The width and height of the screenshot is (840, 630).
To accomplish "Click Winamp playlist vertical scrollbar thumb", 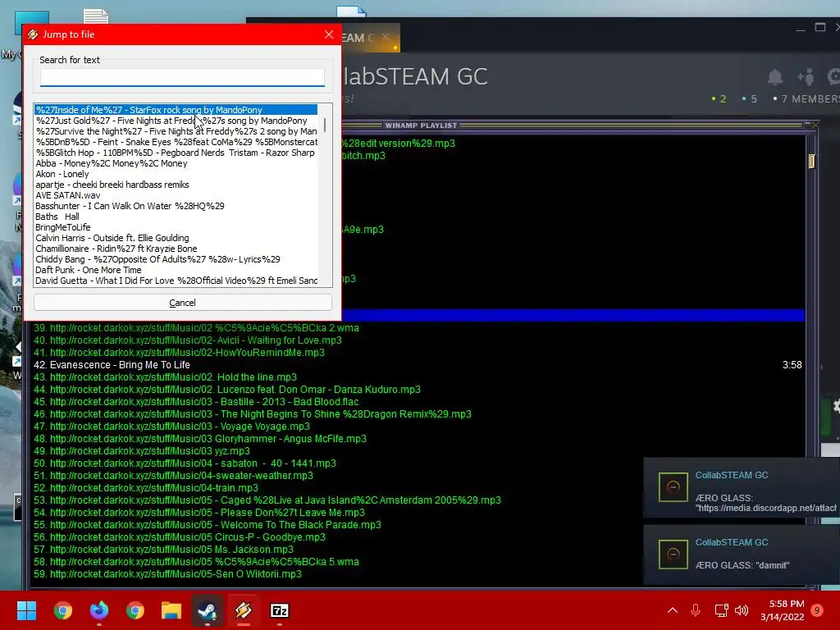I will (811, 162).
